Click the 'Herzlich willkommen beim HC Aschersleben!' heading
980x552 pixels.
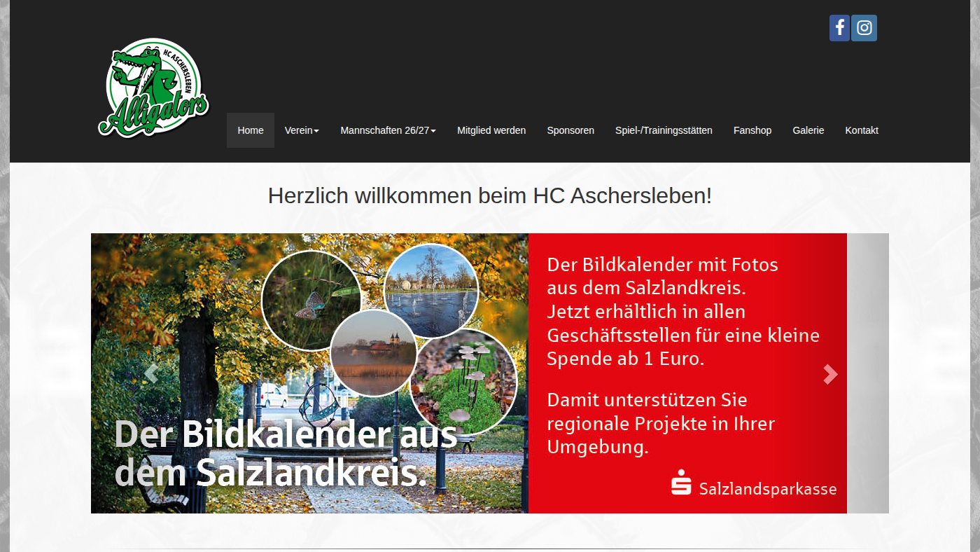[x=490, y=195]
